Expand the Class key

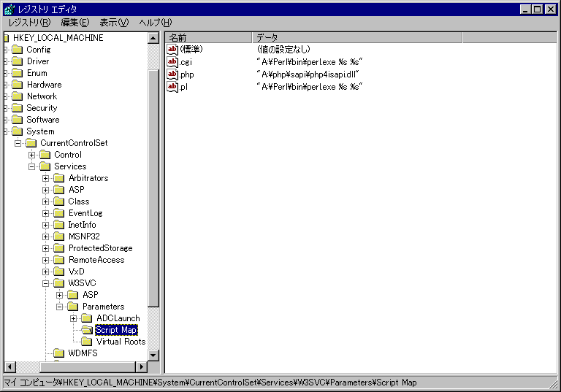45,201
